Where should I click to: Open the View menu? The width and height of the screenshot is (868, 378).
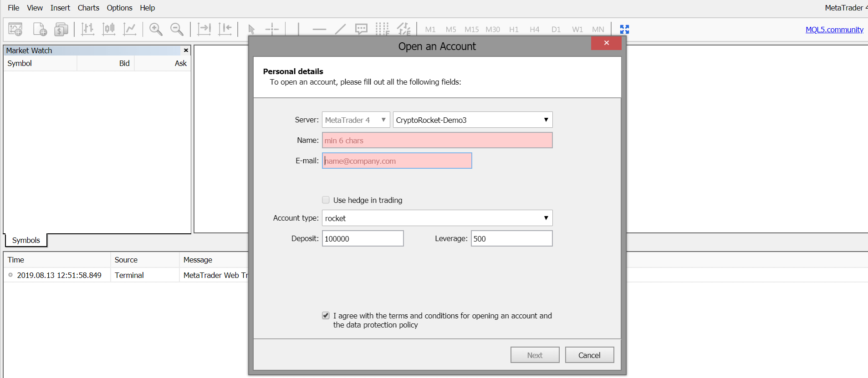(x=35, y=8)
